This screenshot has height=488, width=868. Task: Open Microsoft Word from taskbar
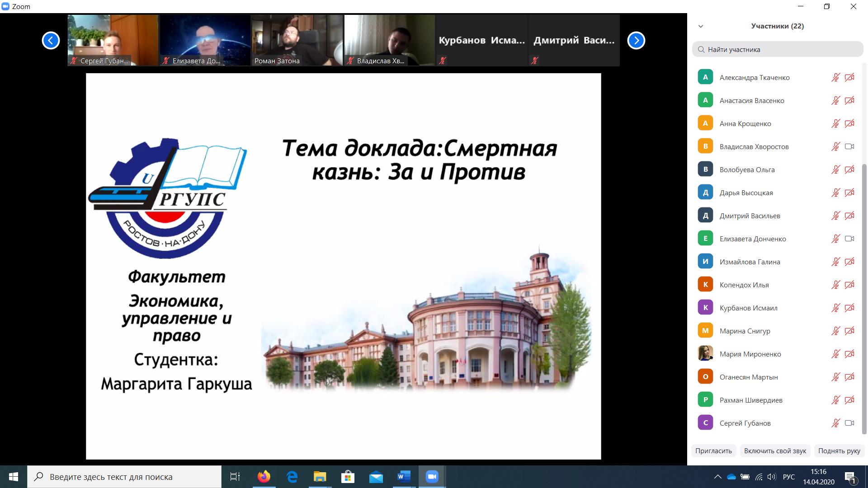pyautogui.click(x=404, y=477)
